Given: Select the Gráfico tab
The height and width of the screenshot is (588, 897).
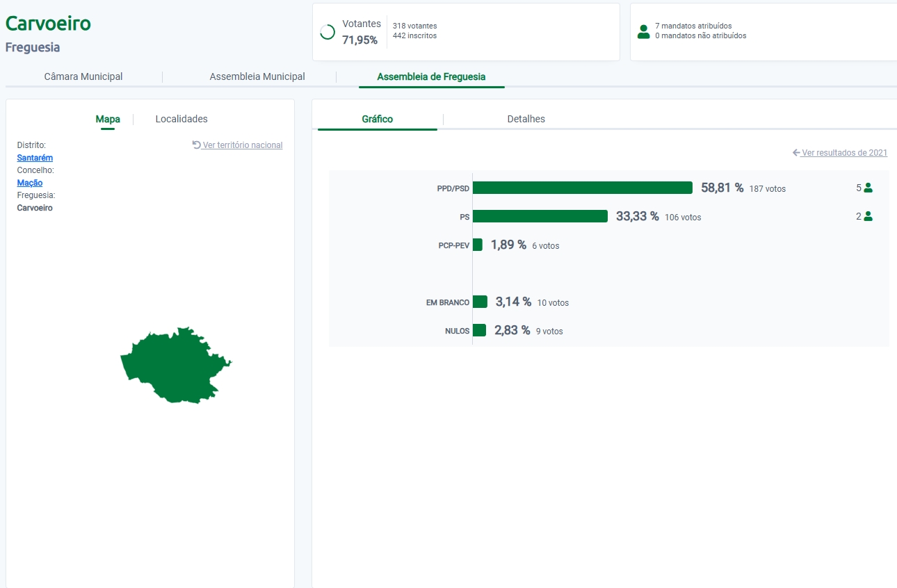Looking at the screenshot, I should tap(378, 119).
